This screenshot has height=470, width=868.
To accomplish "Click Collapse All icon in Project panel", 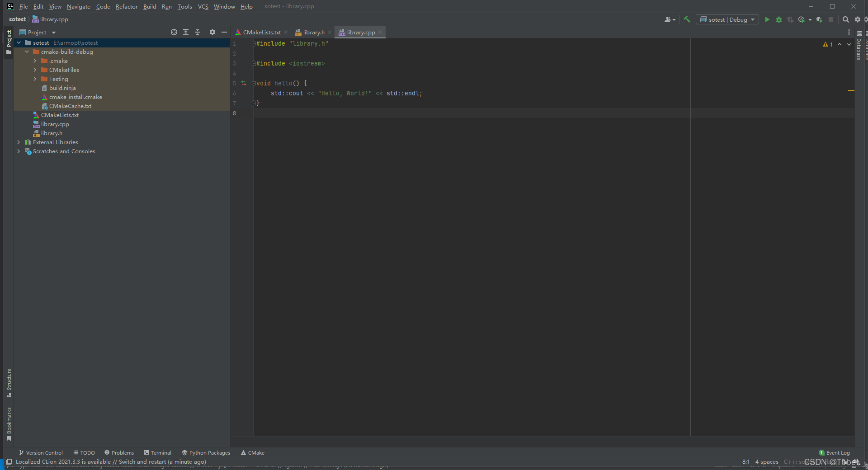I will 198,32.
